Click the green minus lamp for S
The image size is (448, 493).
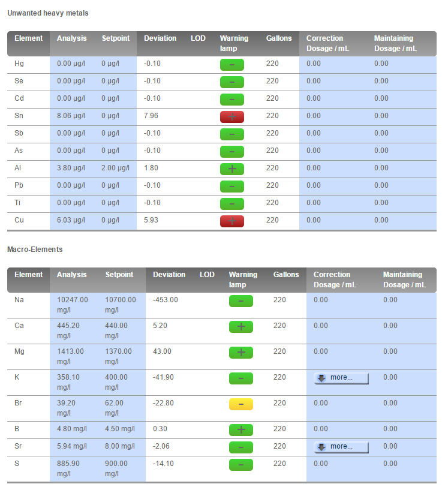tap(241, 465)
